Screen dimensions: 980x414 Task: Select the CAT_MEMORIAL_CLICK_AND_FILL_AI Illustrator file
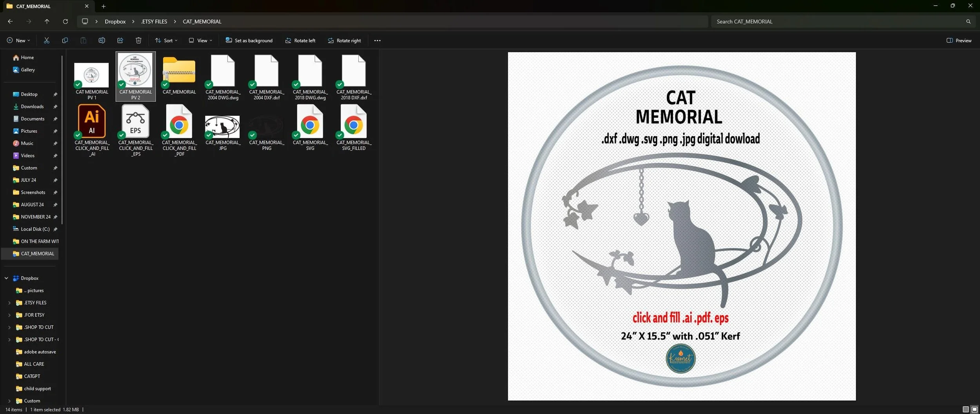coord(92,130)
